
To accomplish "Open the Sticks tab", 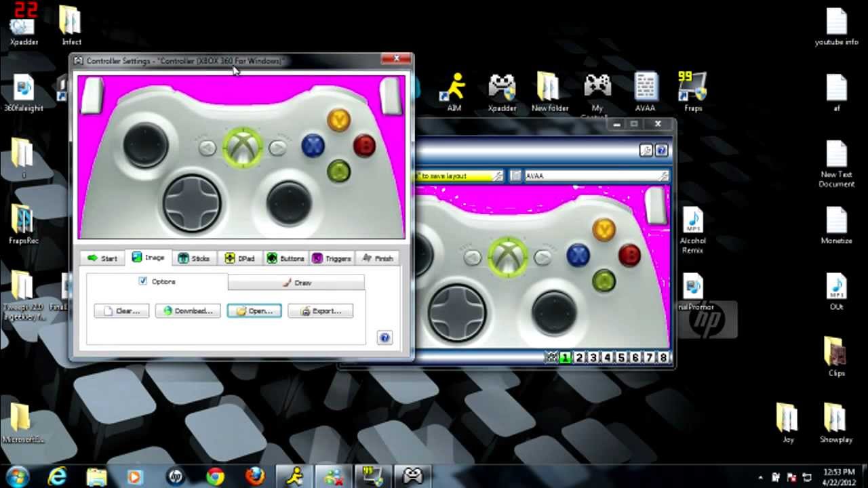I will 194,258.
